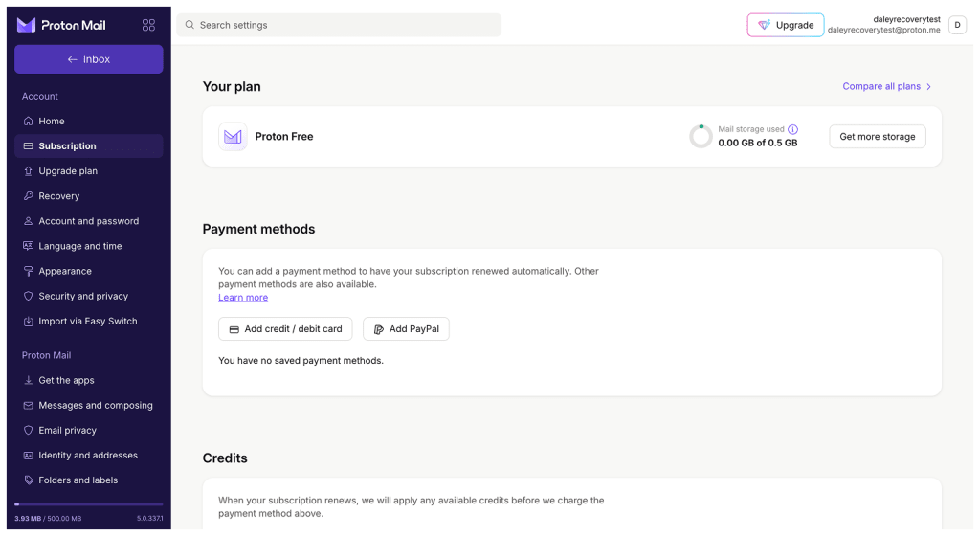Click the daleyrecoverytest@proton.me email text
Viewport: 980px width, 536px height.
click(x=883, y=30)
